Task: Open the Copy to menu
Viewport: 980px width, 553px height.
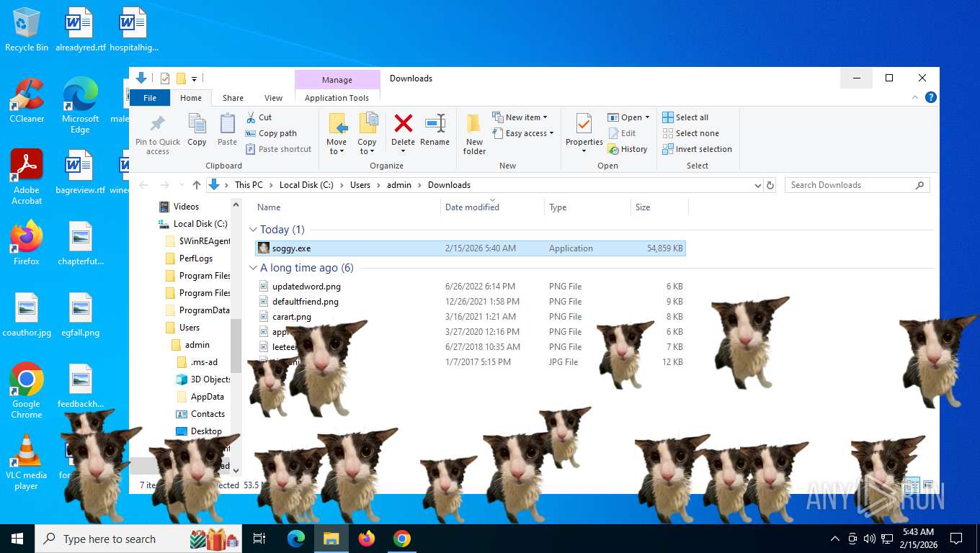Action: coord(367,134)
